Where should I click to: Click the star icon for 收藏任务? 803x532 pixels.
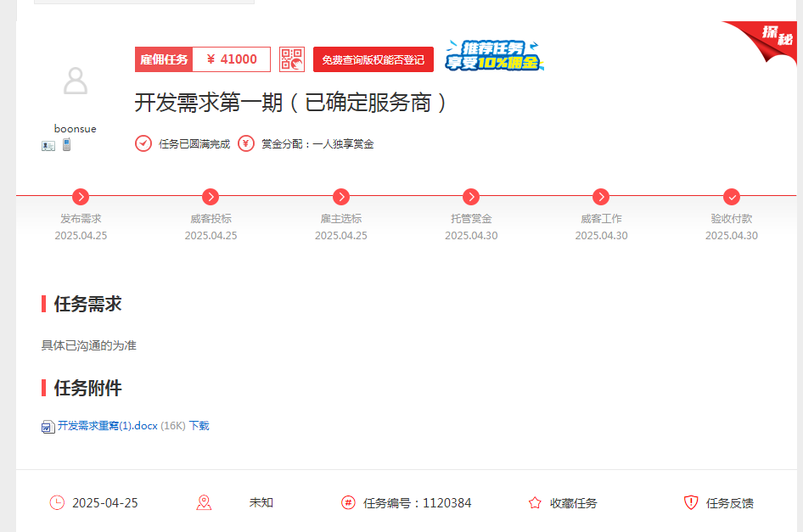click(535, 503)
